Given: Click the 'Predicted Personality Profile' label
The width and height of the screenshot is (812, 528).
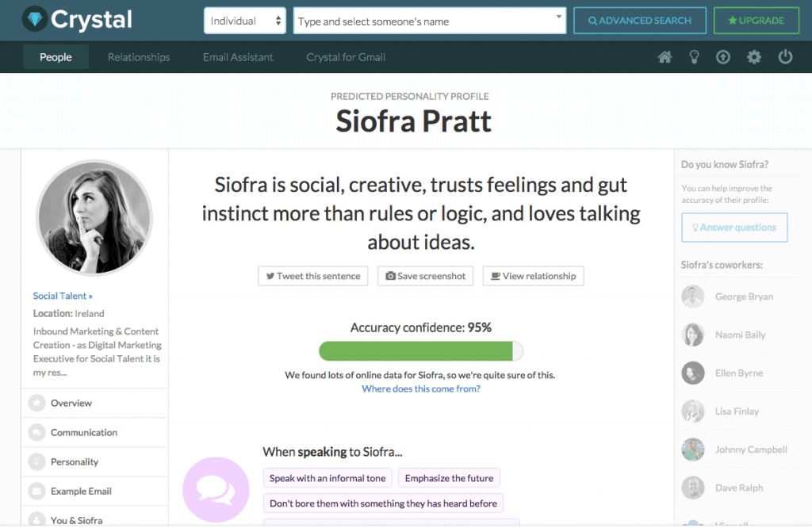Looking at the screenshot, I should (410, 96).
